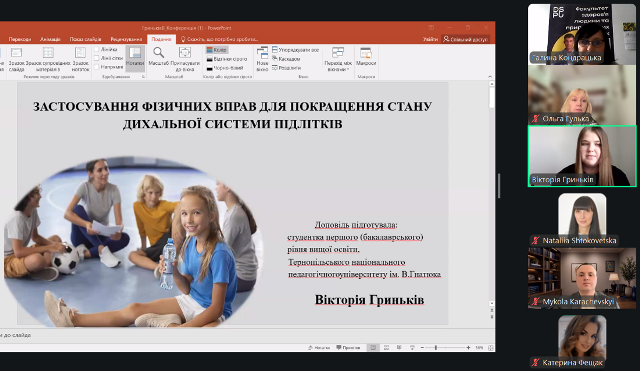The image size is (640, 371).
Task: Switch to Slide Sorter view in status bar
Action: click(386, 348)
